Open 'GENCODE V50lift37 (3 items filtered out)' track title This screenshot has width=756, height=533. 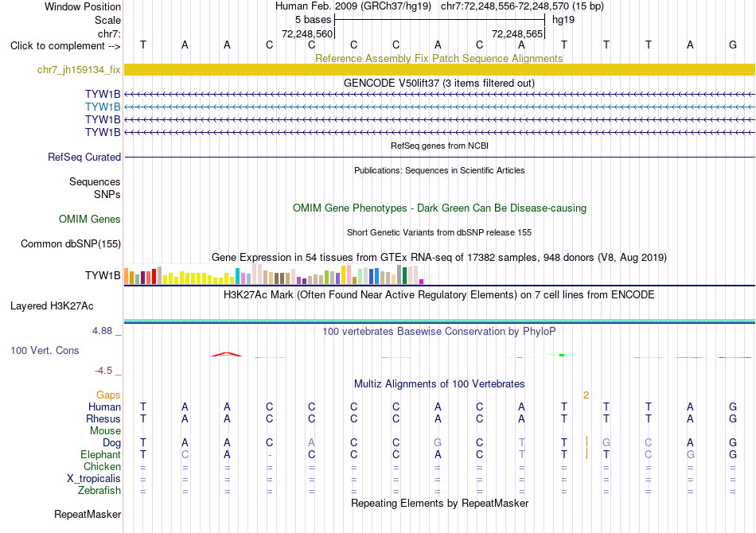(438, 83)
